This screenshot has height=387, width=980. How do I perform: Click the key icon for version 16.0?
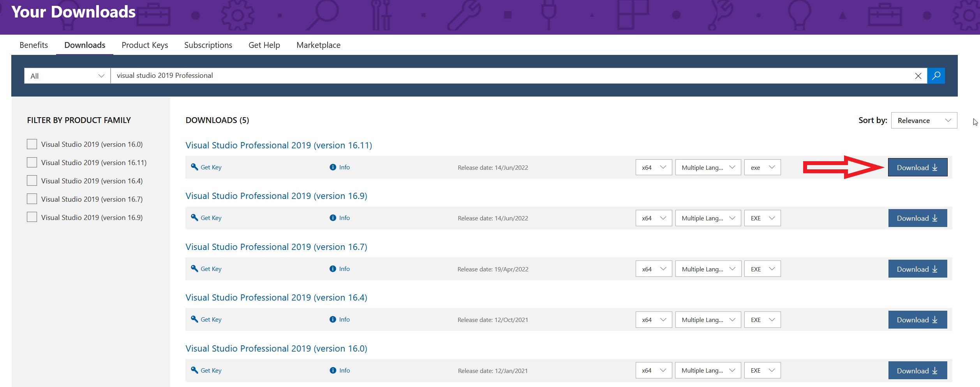[x=194, y=370]
